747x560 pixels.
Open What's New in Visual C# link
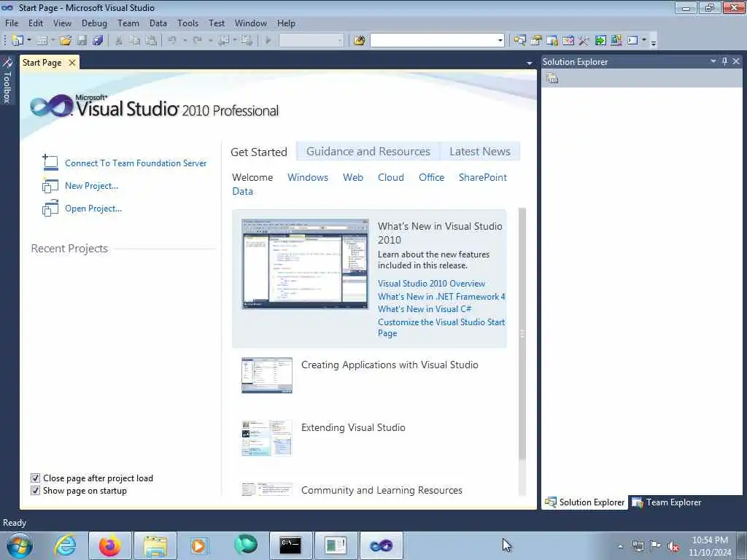425,309
